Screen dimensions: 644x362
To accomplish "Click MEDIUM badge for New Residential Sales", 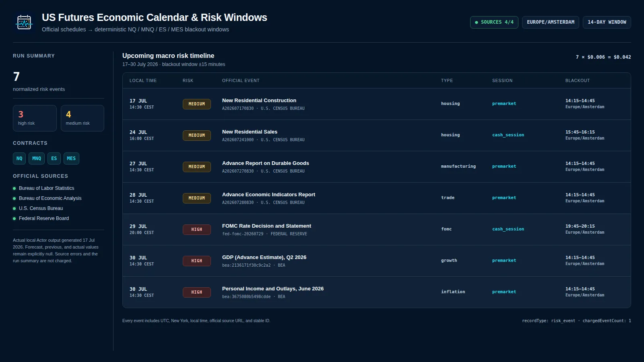I will point(197,136).
